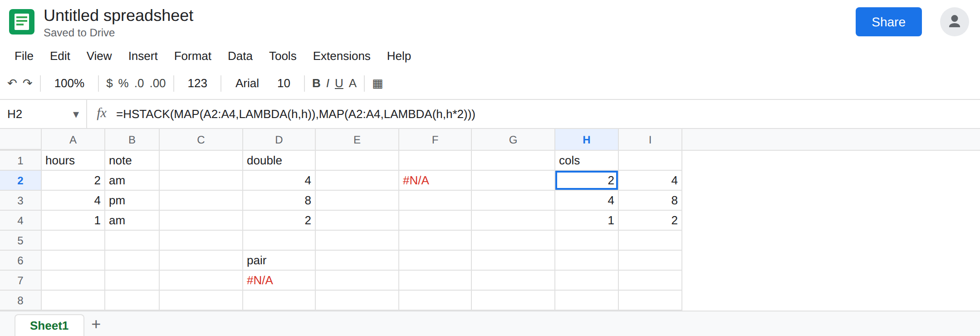Open the zoom 100% dropdown
Image resolution: width=980 pixels, height=336 pixels.
coord(69,83)
